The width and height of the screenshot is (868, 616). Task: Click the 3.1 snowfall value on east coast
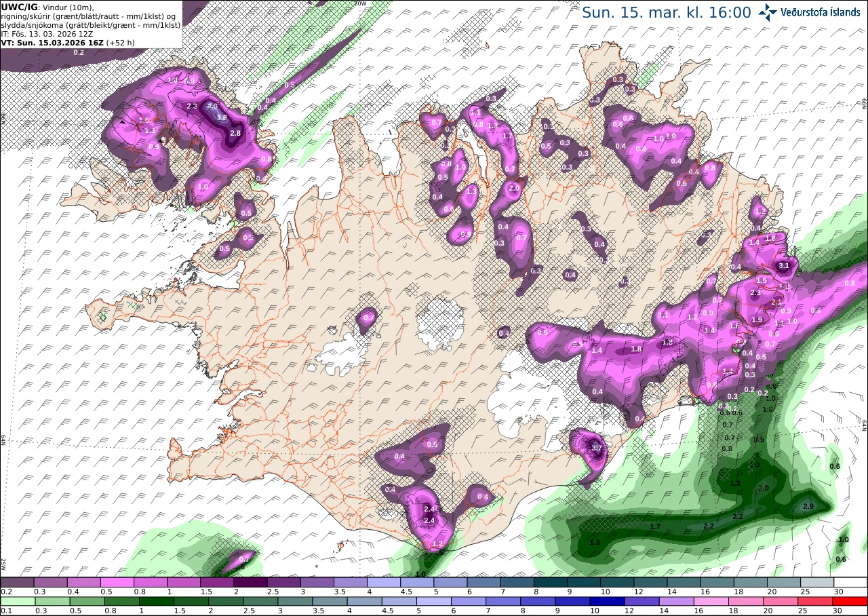[x=784, y=265]
